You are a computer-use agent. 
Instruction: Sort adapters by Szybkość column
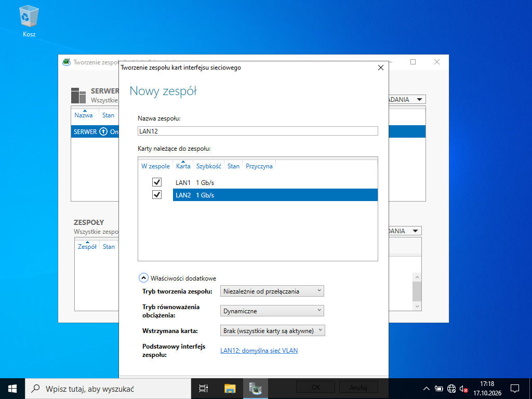tap(209, 166)
